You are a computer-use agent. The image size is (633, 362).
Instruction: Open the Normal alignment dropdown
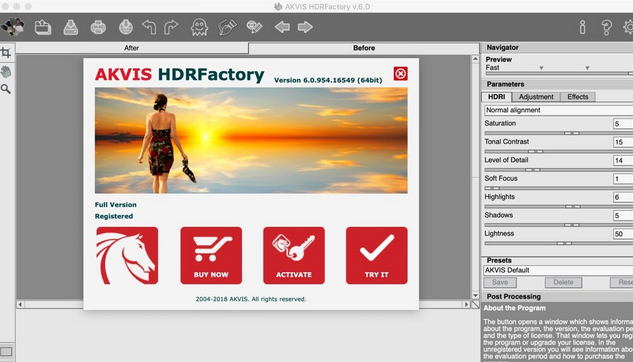(x=558, y=110)
